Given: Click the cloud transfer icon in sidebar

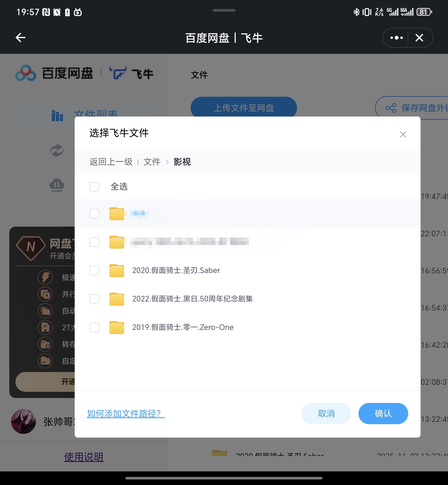Looking at the screenshot, I should pyautogui.click(x=57, y=185).
